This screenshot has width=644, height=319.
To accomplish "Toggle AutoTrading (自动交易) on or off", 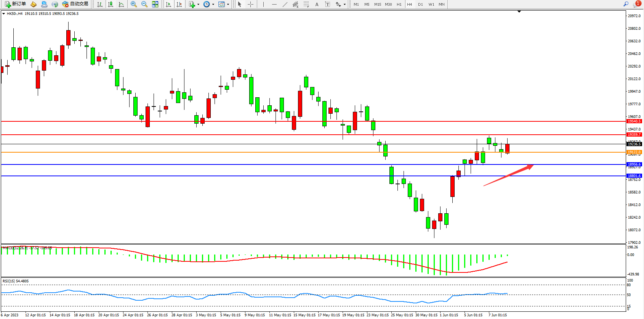I will [x=75, y=4].
